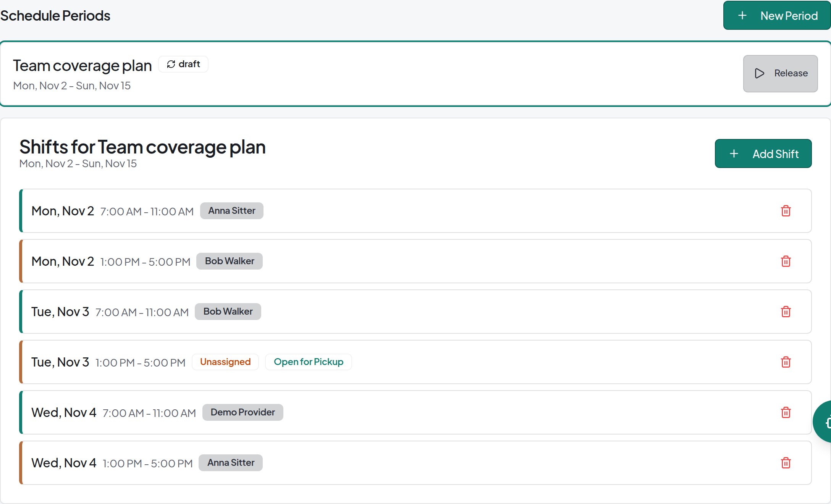The image size is (831, 504).
Task: Click '7:00 AM - 11:00 AM' on Wed, Nov 4
Action: point(149,413)
